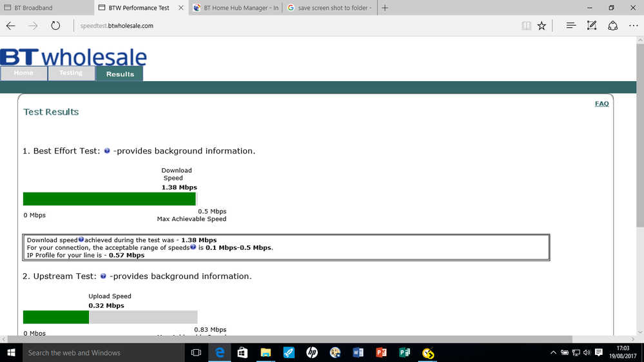Viewport: 644px width, 362px height.
Task: Open the Home navigation tab
Action: tap(23, 73)
